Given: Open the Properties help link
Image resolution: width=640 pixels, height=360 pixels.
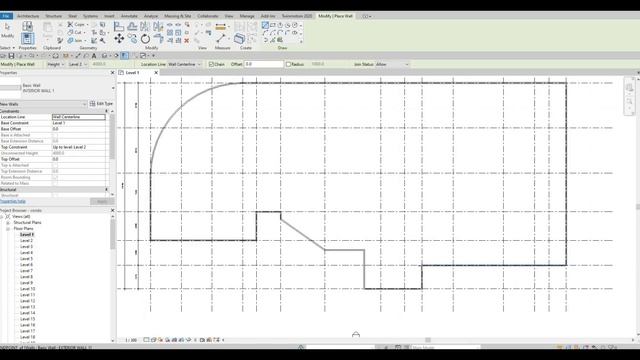Looking at the screenshot, I should click(x=13, y=202).
